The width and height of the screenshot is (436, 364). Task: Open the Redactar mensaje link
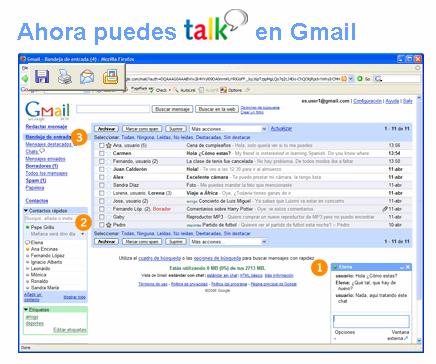(x=46, y=127)
